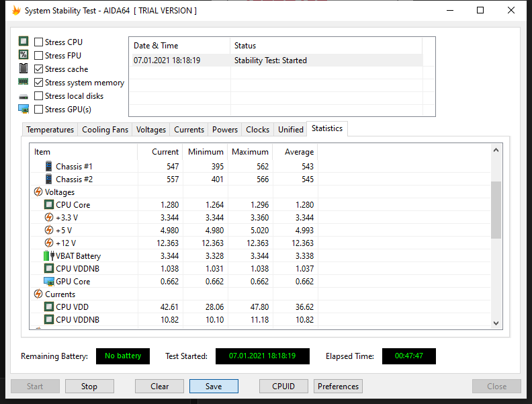Click the Current column header
This screenshot has width=532, height=404.
click(160, 152)
